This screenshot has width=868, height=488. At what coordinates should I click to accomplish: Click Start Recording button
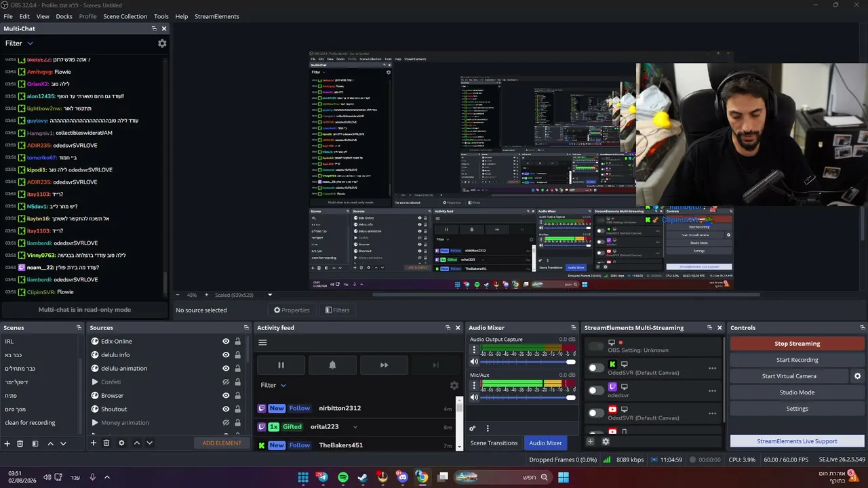coord(797,360)
